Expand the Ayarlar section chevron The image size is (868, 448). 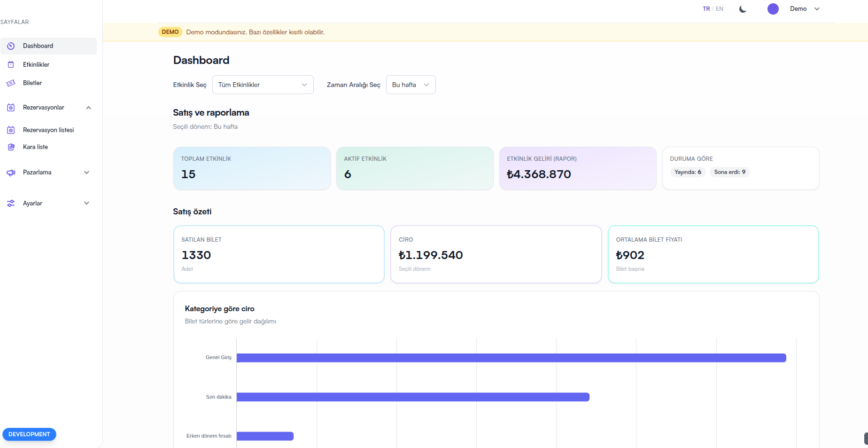coord(86,204)
